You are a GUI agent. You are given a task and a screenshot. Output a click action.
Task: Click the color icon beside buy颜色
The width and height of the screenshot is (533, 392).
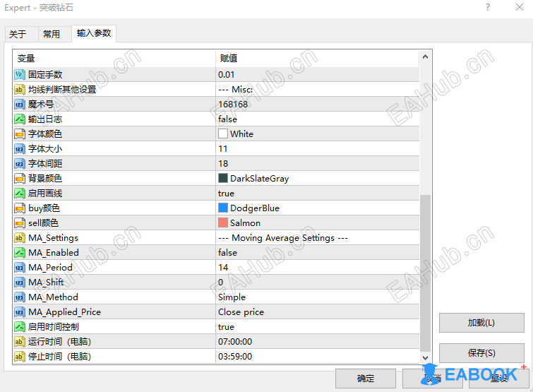(20, 208)
